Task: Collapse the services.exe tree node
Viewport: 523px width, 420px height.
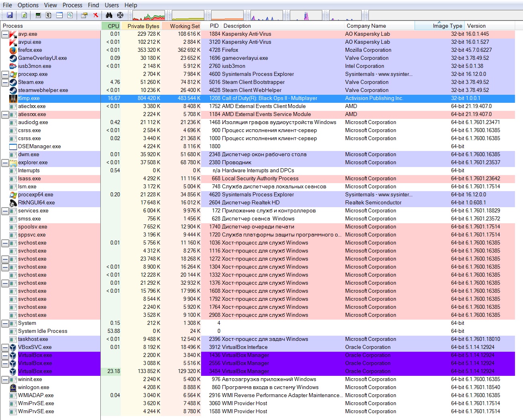Action: 5,211
